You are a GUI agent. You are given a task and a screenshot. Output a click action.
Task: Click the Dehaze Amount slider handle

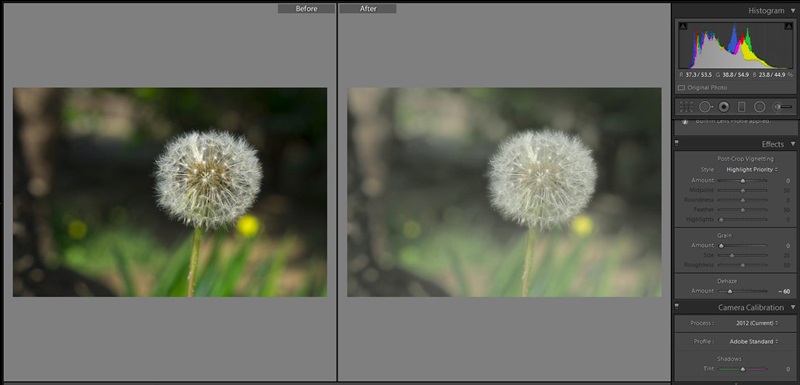click(729, 291)
